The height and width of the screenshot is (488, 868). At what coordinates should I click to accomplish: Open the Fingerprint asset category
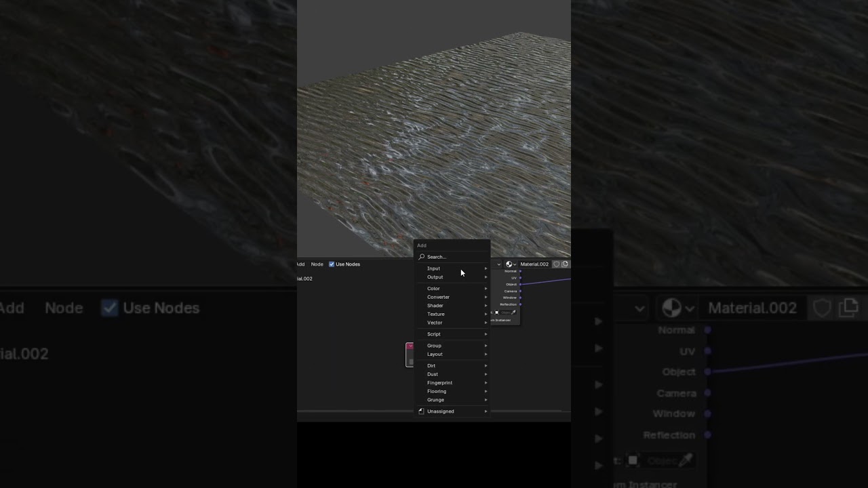(x=452, y=382)
